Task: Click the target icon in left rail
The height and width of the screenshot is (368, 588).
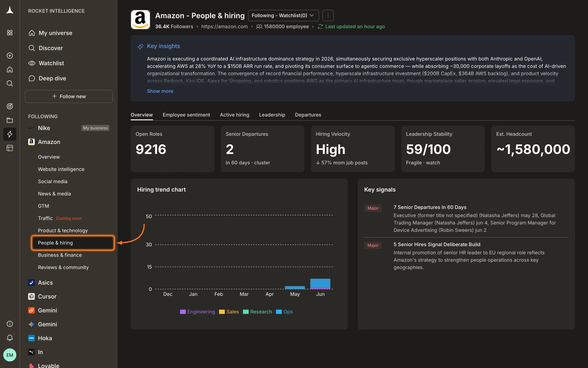Action: pyautogui.click(x=10, y=106)
